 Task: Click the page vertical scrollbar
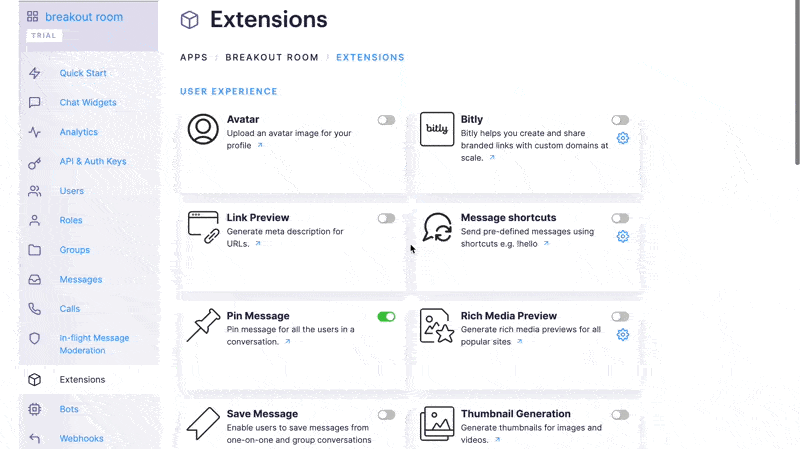click(797, 82)
